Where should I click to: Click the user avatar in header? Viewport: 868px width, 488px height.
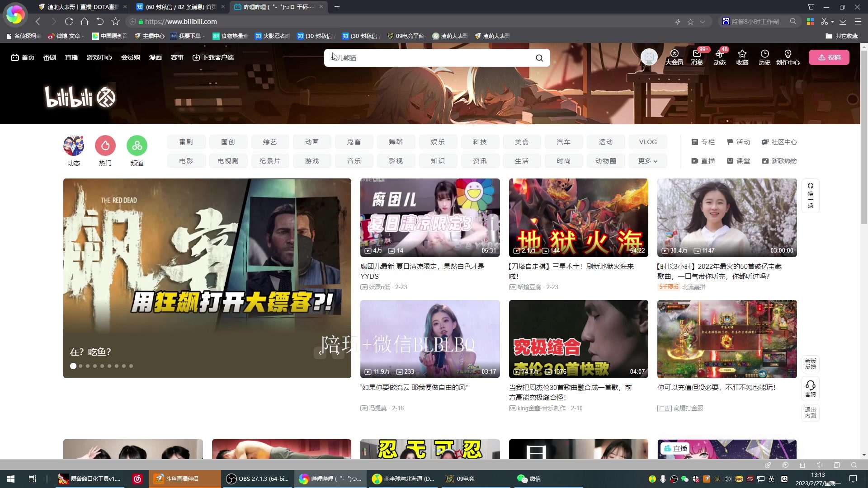pos(649,57)
